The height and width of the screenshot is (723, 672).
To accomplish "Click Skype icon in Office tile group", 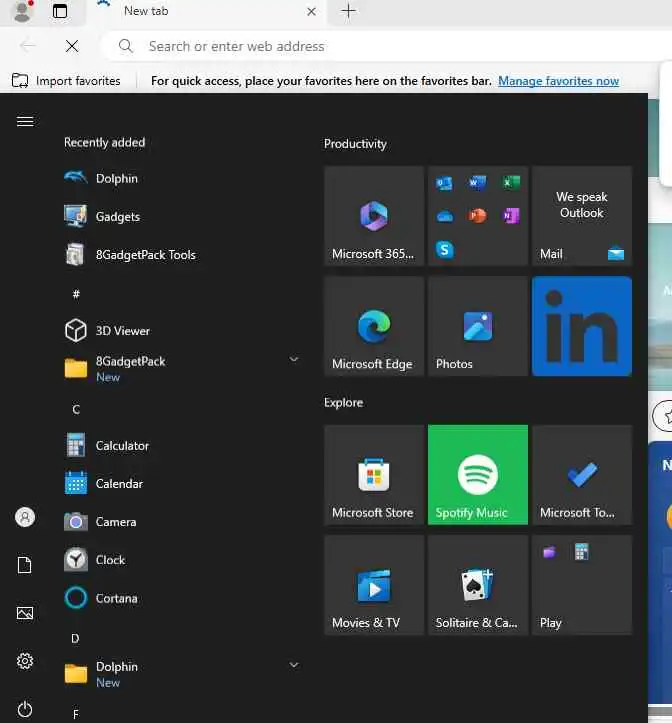I will tap(444, 249).
